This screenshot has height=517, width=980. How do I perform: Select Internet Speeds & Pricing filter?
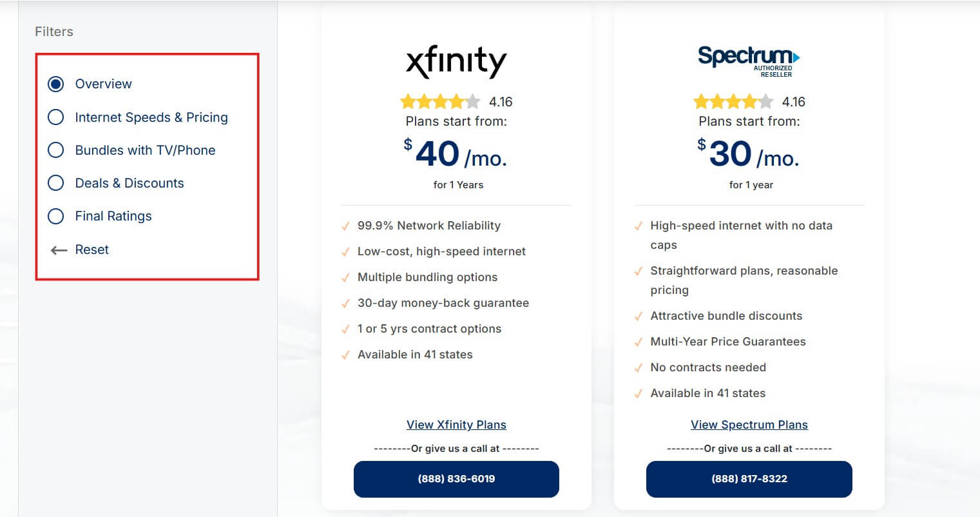click(56, 117)
